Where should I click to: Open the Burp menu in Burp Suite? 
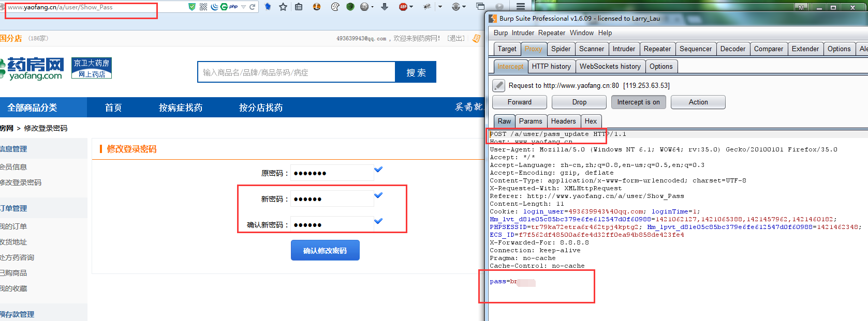pyautogui.click(x=501, y=33)
